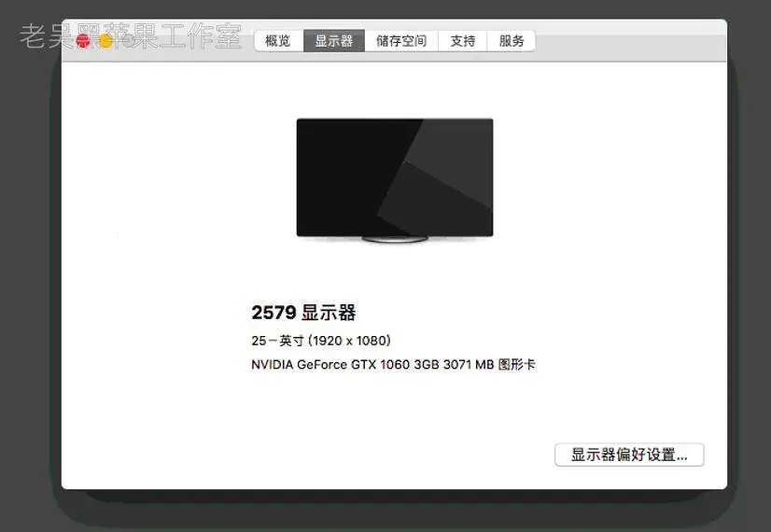771x532 pixels.
Task: Open the 储存空间 tab
Action: (x=401, y=41)
